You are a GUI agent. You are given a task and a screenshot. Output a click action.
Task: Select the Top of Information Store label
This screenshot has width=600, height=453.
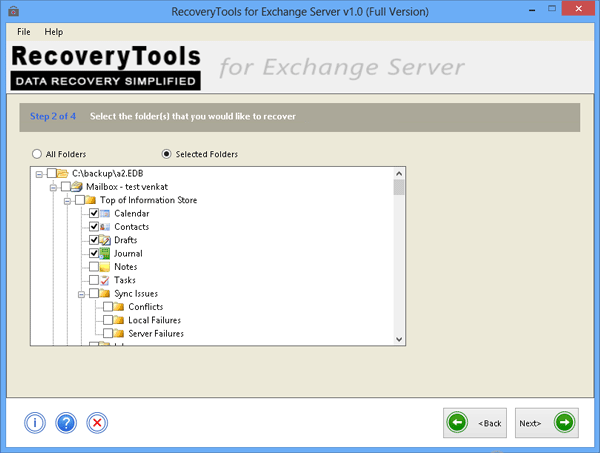(148, 200)
